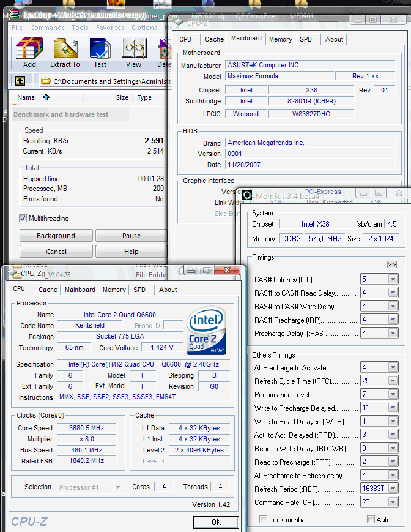The image size is (411, 532).
Task: Click the WinRAR View icon
Action: [134, 48]
